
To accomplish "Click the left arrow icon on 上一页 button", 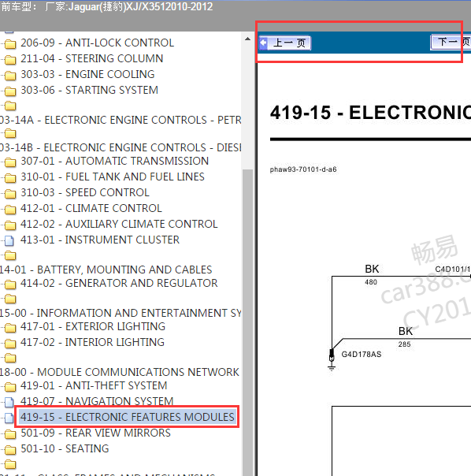I will tap(264, 43).
